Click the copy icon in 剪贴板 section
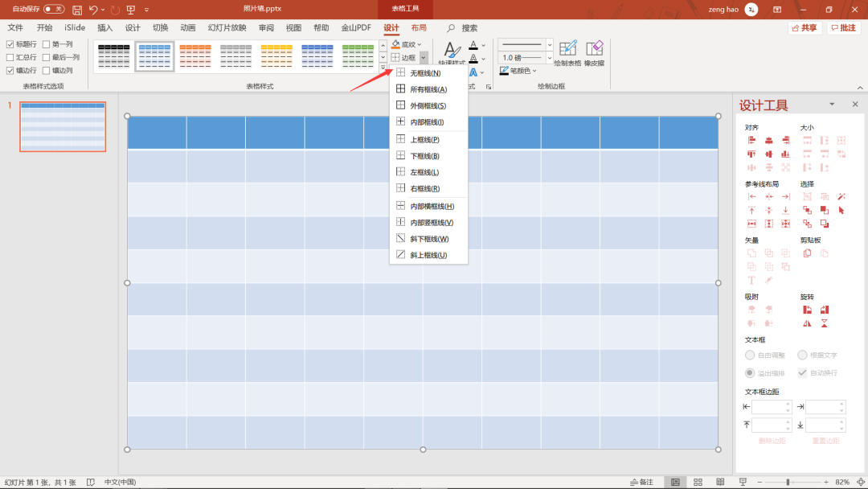This screenshot has width=868, height=489. 807,253
